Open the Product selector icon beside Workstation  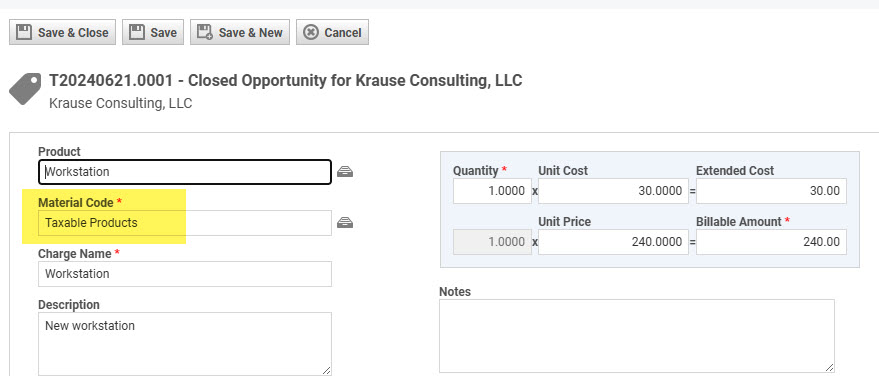click(345, 172)
